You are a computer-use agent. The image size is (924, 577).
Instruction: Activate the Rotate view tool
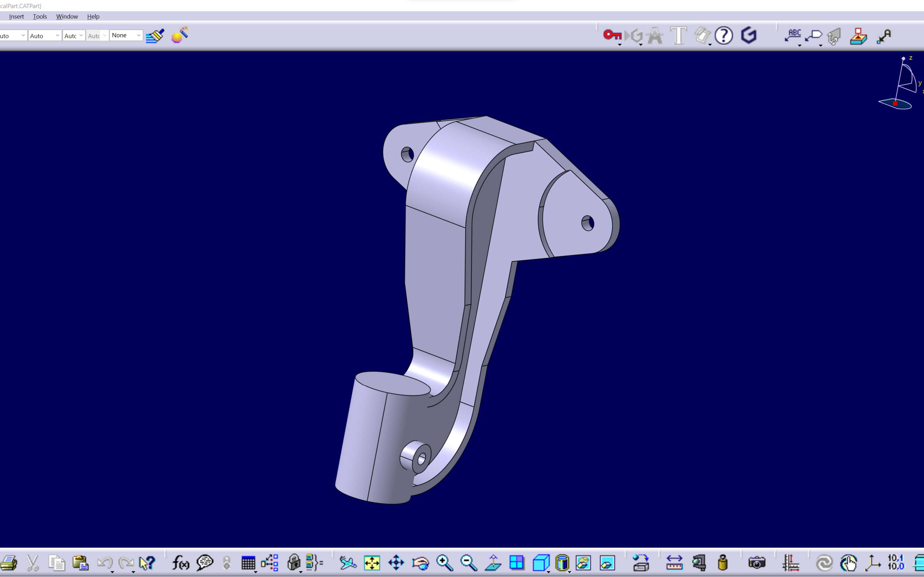[x=420, y=563]
